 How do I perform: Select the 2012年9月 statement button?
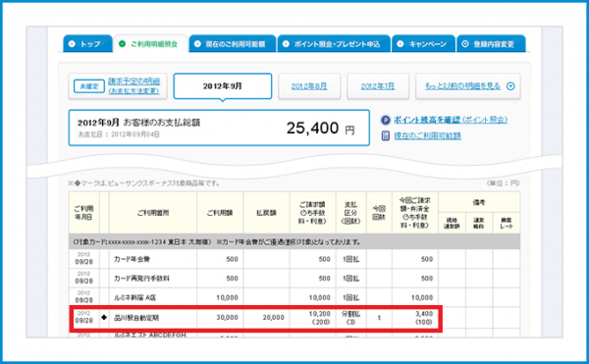[223, 86]
